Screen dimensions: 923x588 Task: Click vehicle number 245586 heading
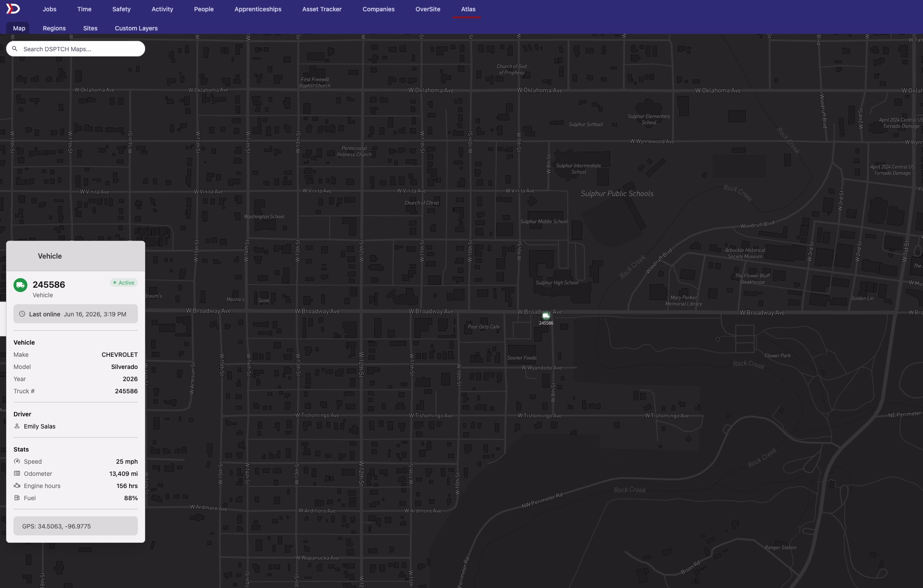pos(49,285)
